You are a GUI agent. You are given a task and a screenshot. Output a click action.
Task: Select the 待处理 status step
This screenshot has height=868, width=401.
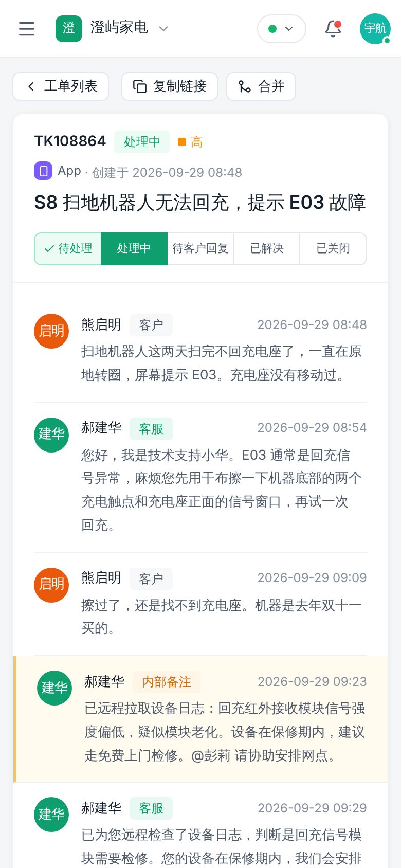click(68, 248)
